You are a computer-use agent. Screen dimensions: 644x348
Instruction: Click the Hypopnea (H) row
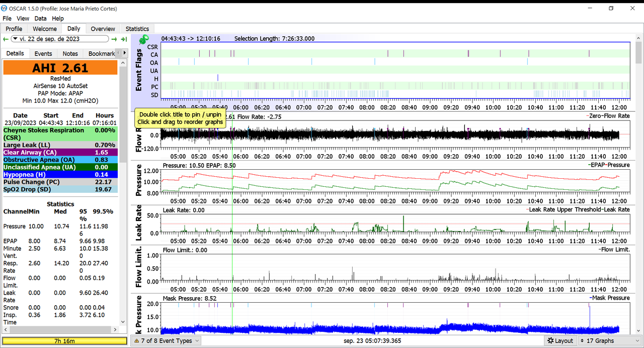pos(60,174)
